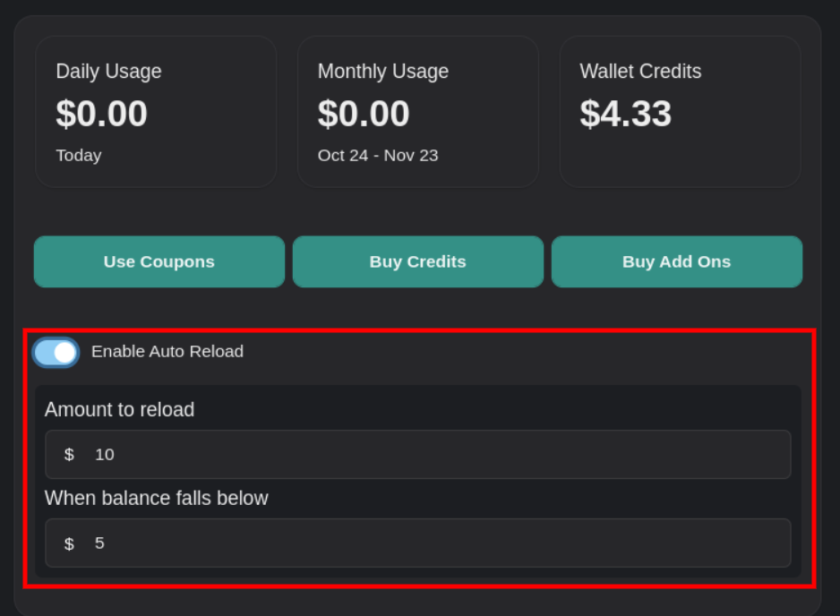Screen dimensions: 840x616
Task: Click the value 10 in the reload amount field
Action: pyautogui.click(x=105, y=454)
